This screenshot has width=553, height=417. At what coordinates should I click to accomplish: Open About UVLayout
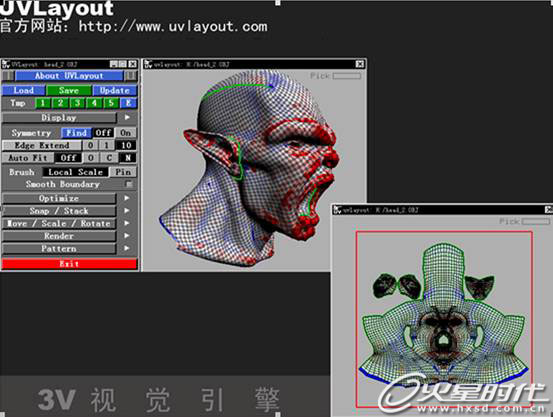[69, 76]
